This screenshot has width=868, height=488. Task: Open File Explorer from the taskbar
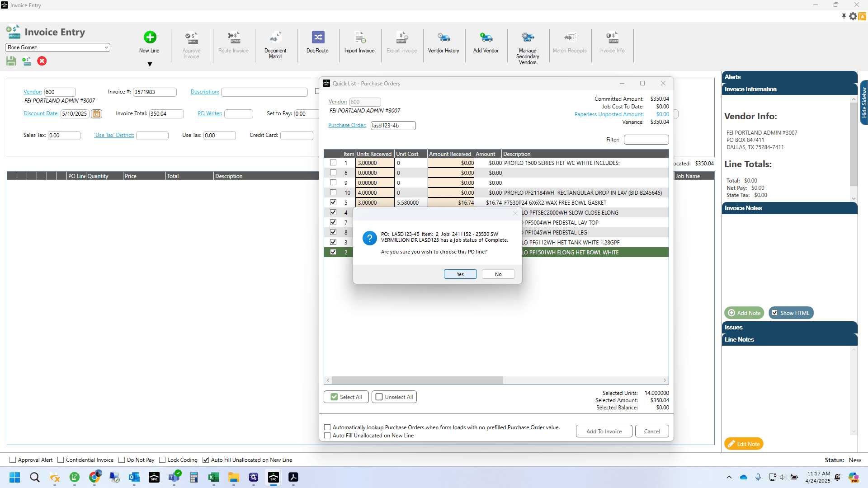[233, 477]
